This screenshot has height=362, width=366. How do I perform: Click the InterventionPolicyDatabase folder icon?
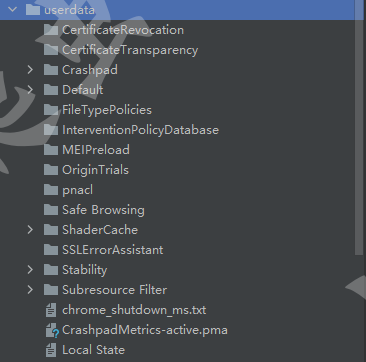click(51, 130)
